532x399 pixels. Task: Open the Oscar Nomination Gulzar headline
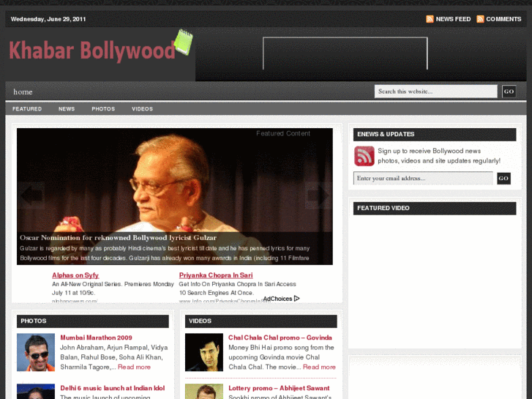point(118,238)
